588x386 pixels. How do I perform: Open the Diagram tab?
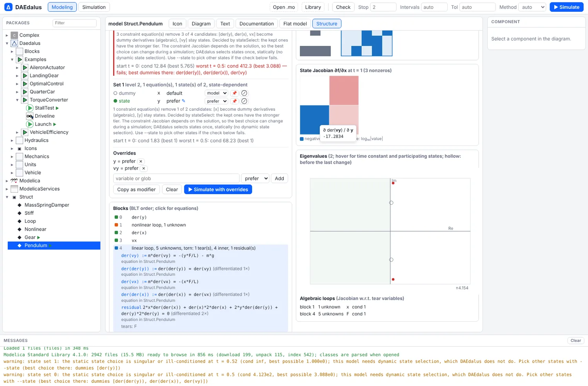[201, 24]
